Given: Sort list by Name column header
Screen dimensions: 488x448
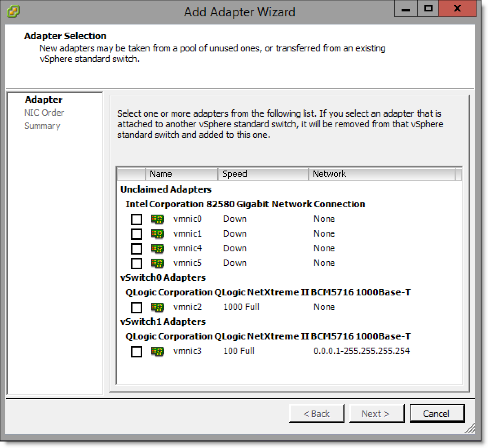Looking at the screenshot, I should click(181, 174).
